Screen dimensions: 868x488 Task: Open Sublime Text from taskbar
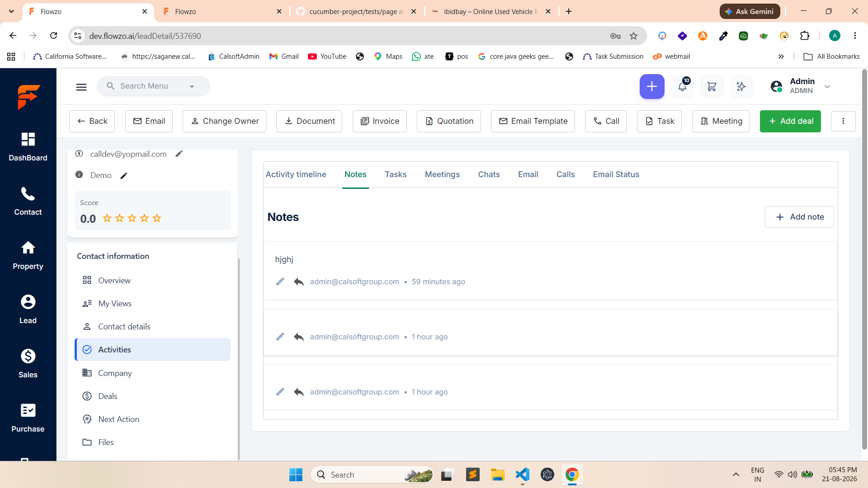pos(472,474)
